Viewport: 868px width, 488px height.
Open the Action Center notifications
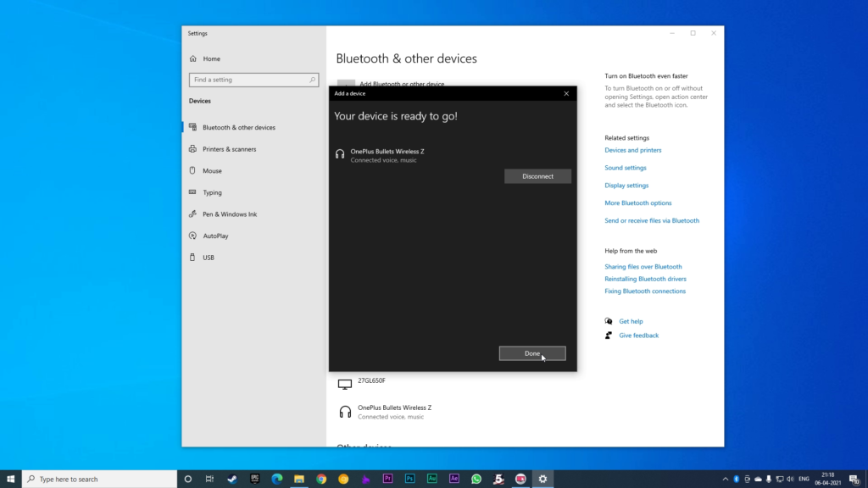(854, 479)
